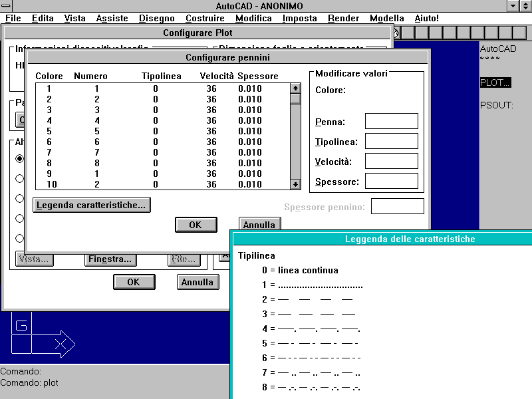Click the linetype 7 legend entry
532x399 pixels.
pyautogui.click(x=311, y=372)
